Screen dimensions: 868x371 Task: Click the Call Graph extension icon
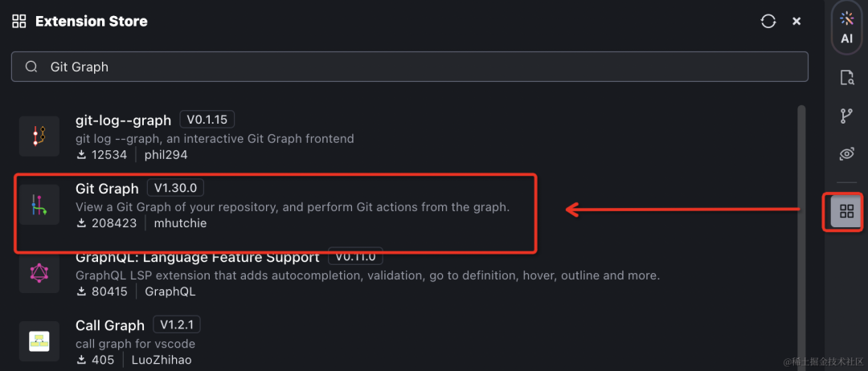(39, 340)
